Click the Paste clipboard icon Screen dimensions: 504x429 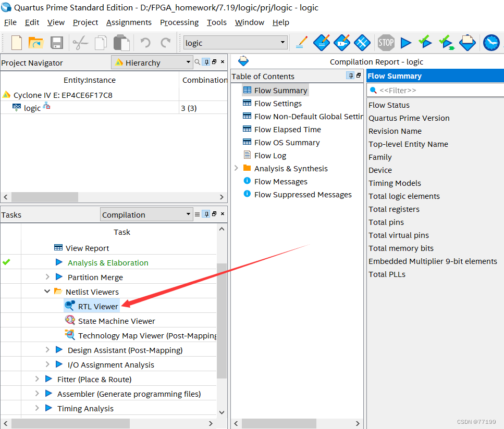[121, 43]
